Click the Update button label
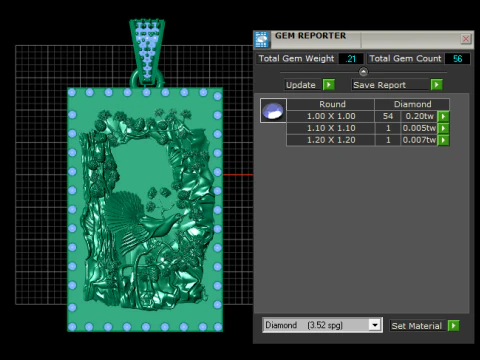This screenshot has height=360, width=480. pyautogui.click(x=301, y=85)
